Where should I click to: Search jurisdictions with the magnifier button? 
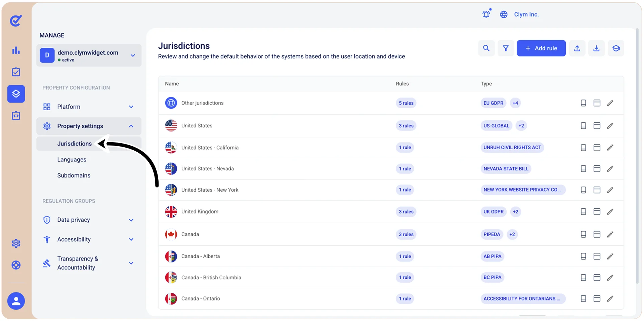[486, 48]
